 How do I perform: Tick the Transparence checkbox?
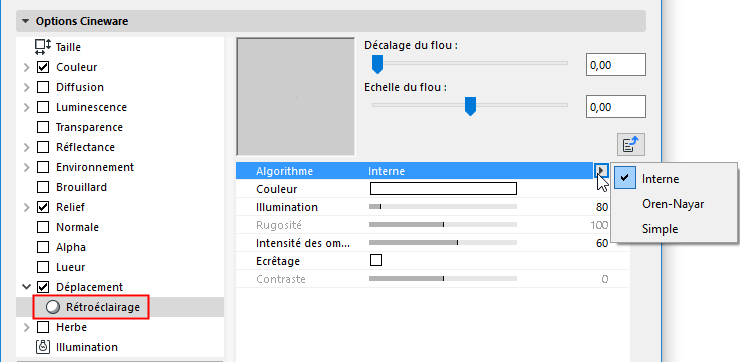pos(43,127)
